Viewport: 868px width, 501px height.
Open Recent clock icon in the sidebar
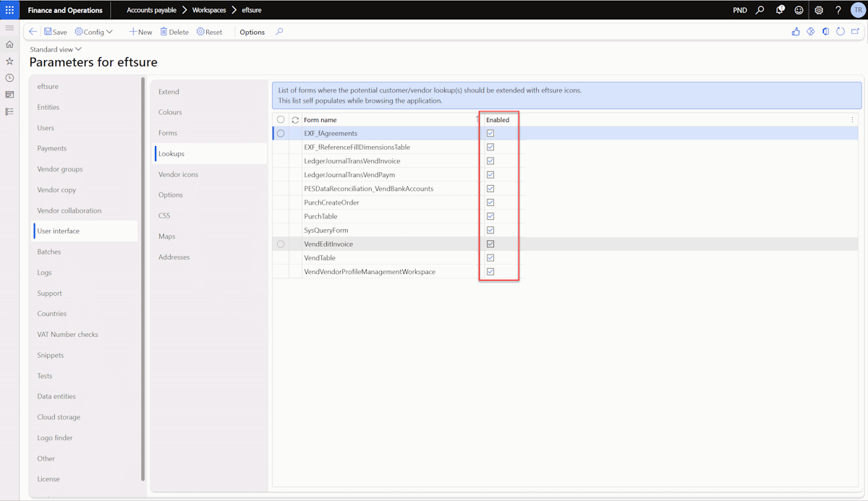(9, 77)
